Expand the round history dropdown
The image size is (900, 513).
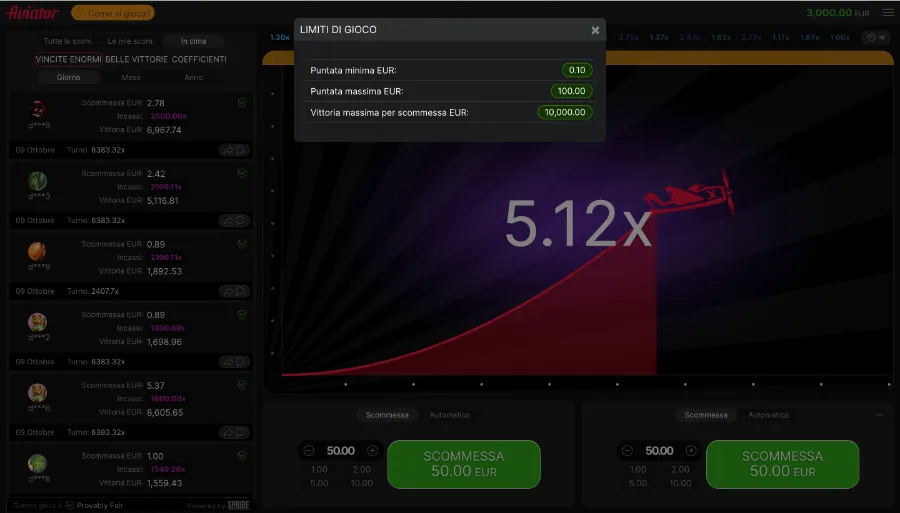pyautogui.click(x=877, y=38)
